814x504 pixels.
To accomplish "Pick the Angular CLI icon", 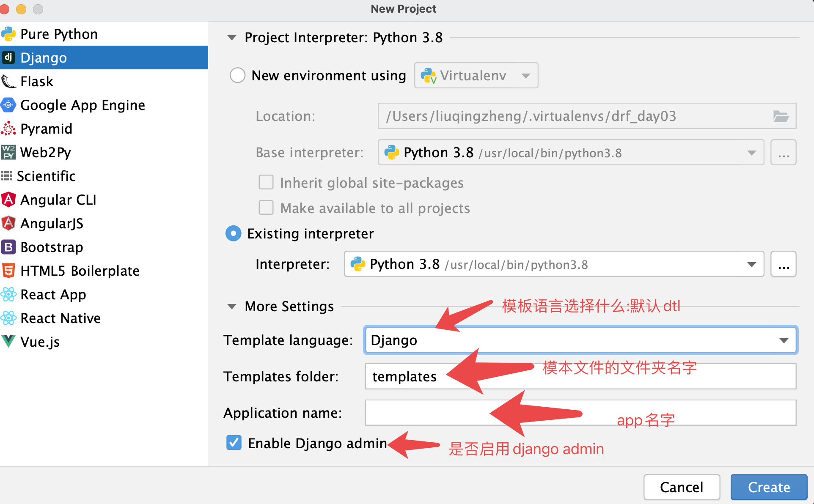I will 8,200.
